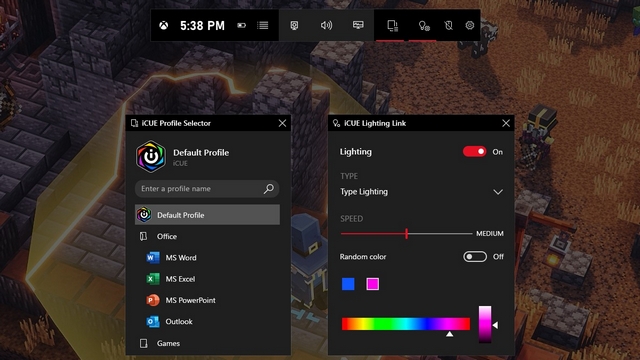Click the brightness gradient slider

pyautogui.click(x=485, y=324)
